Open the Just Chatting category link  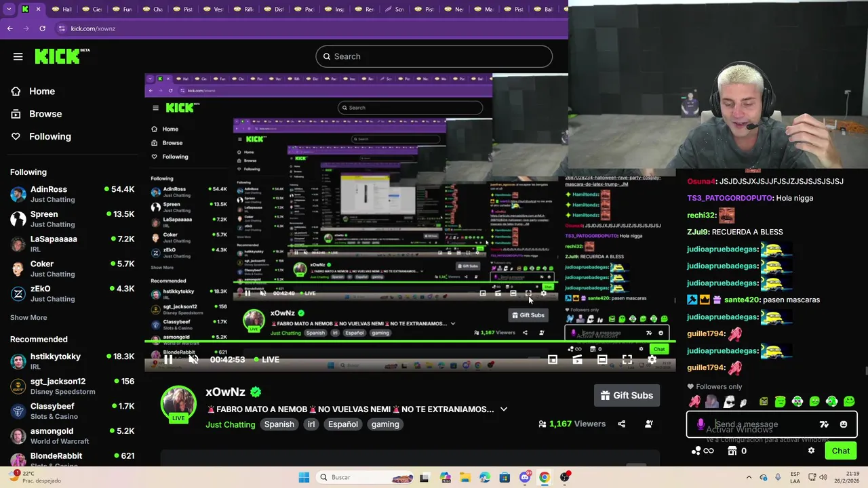point(231,424)
